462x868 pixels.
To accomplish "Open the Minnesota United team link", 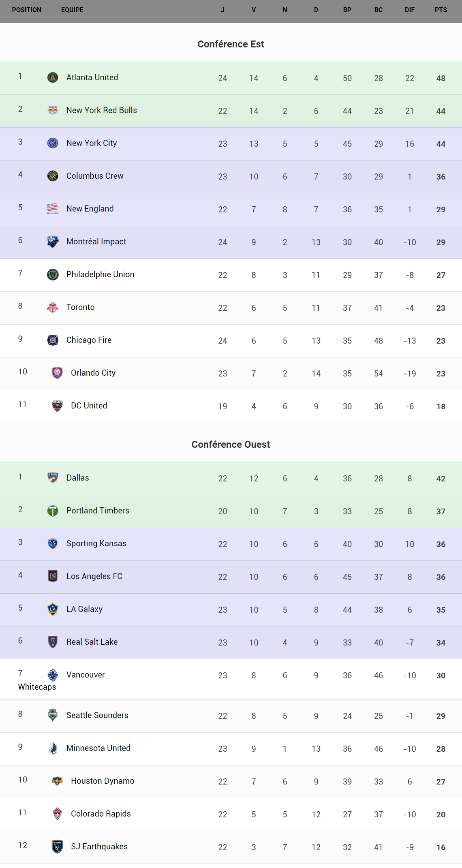I will coord(98,748).
